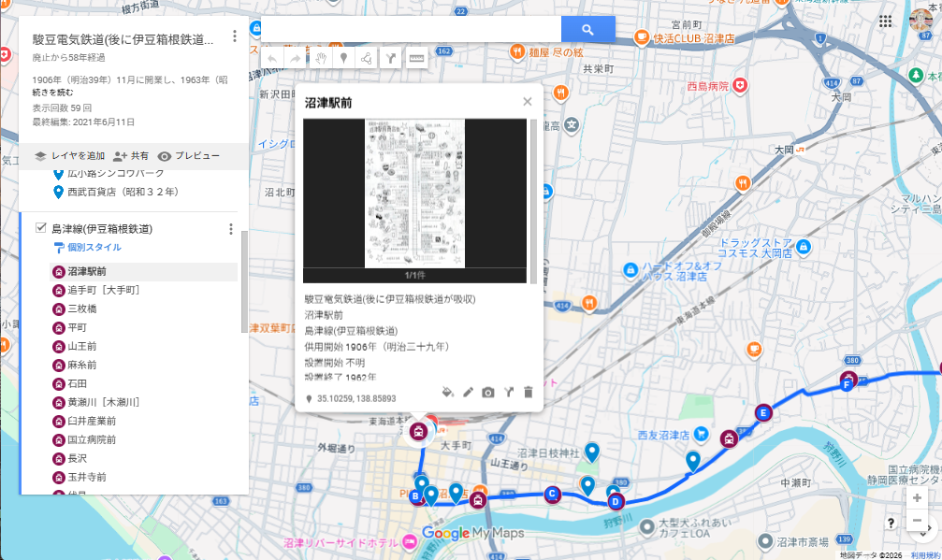Delete the 沼津駅前 marker with trash icon
The image size is (942, 560).
point(528,393)
